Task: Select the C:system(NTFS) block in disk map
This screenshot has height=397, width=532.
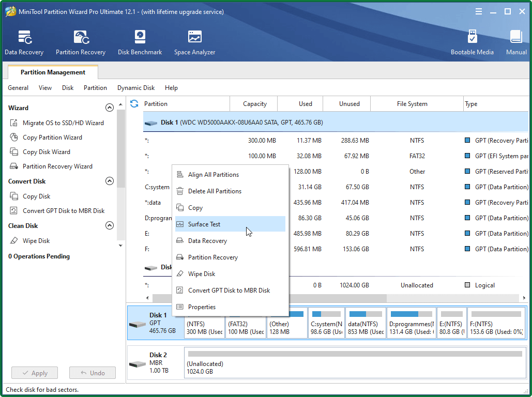Action: 326,323
